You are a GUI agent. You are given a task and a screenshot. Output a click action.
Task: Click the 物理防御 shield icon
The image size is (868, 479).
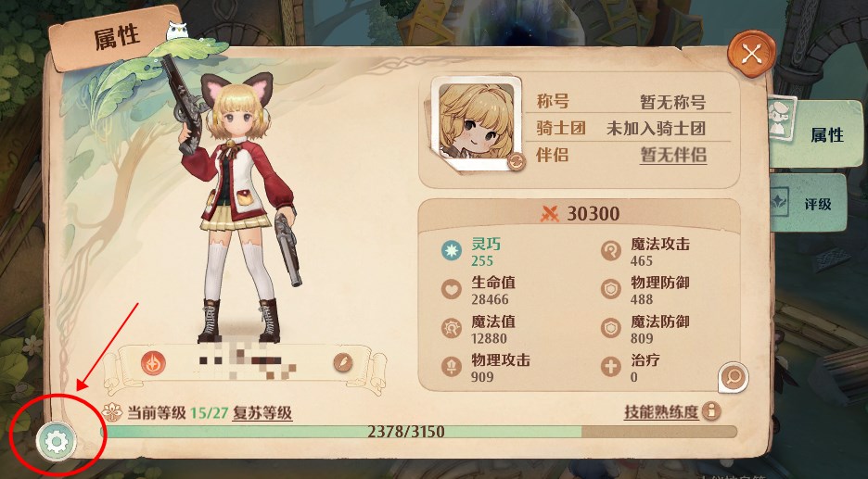pyautogui.click(x=611, y=289)
